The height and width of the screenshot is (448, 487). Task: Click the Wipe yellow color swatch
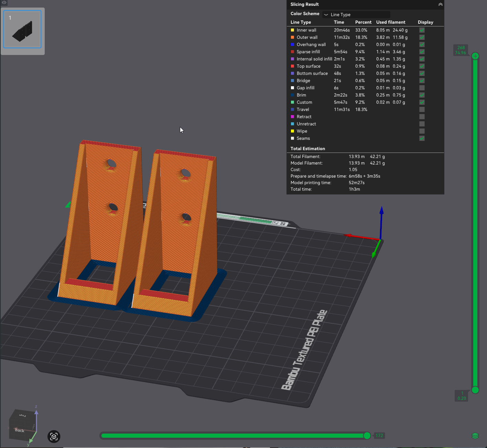click(x=292, y=131)
